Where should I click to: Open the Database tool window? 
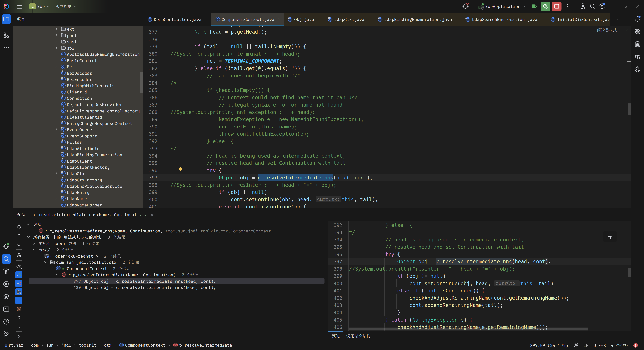click(637, 44)
